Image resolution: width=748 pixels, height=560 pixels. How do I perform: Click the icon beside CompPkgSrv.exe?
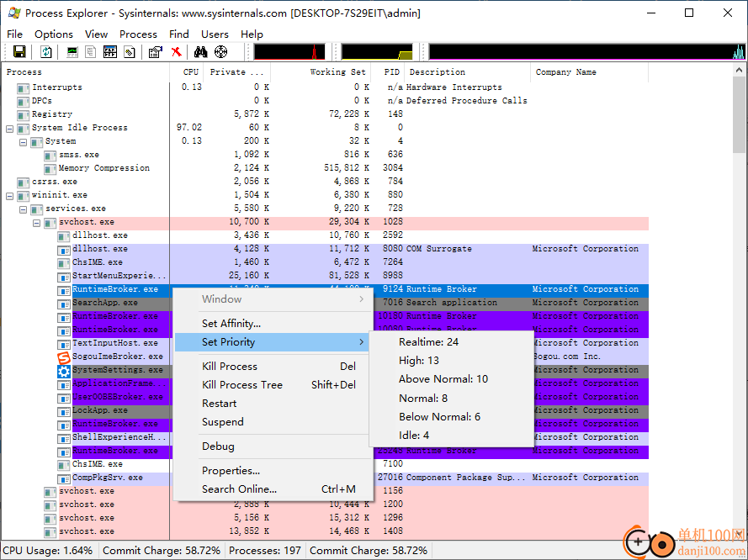64,478
